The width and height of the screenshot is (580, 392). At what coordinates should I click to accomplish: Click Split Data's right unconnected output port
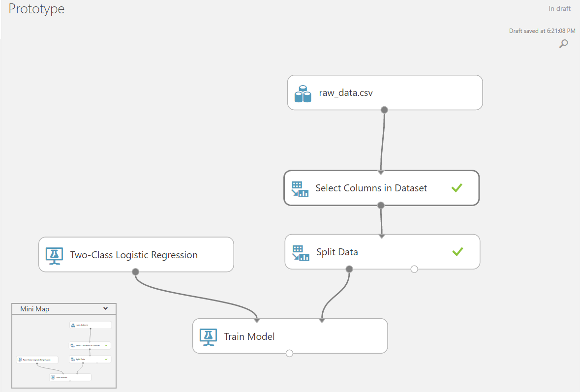coord(414,269)
